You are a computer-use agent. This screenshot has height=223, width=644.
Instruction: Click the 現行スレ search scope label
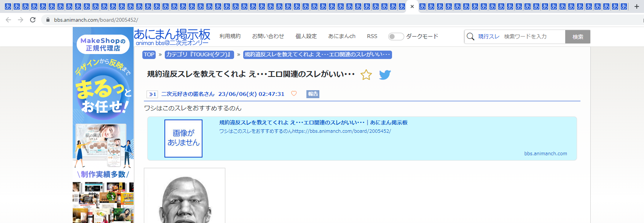coord(489,37)
